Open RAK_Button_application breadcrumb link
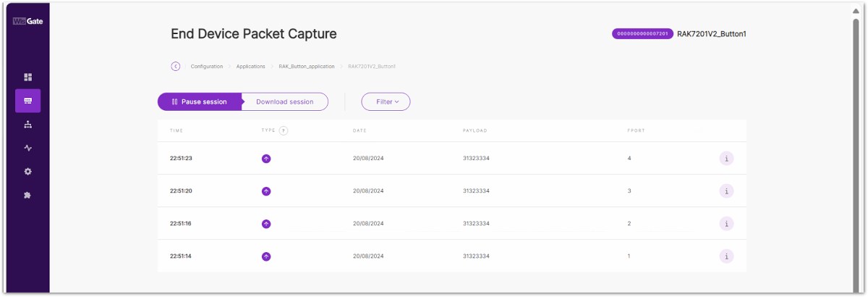Viewport: 868px width, 297px height. 307,67
